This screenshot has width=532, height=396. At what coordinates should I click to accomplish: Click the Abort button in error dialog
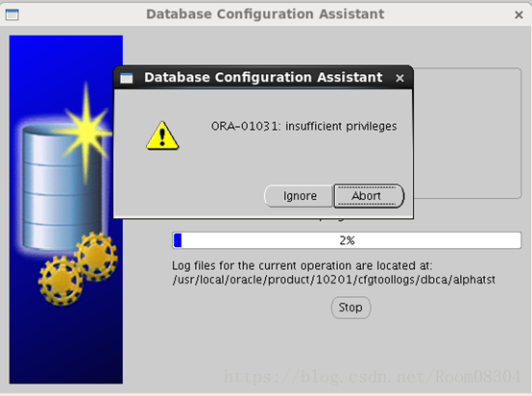pos(369,196)
